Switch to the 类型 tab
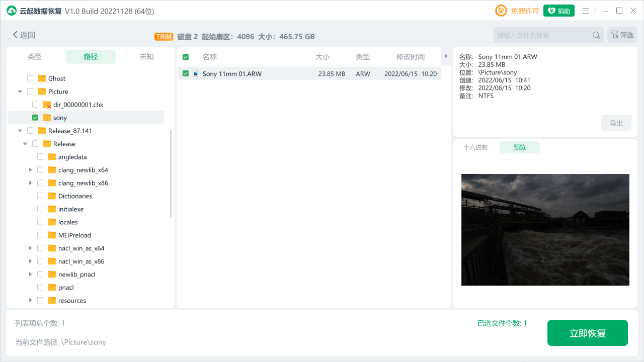644x362 pixels. (35, 57)
